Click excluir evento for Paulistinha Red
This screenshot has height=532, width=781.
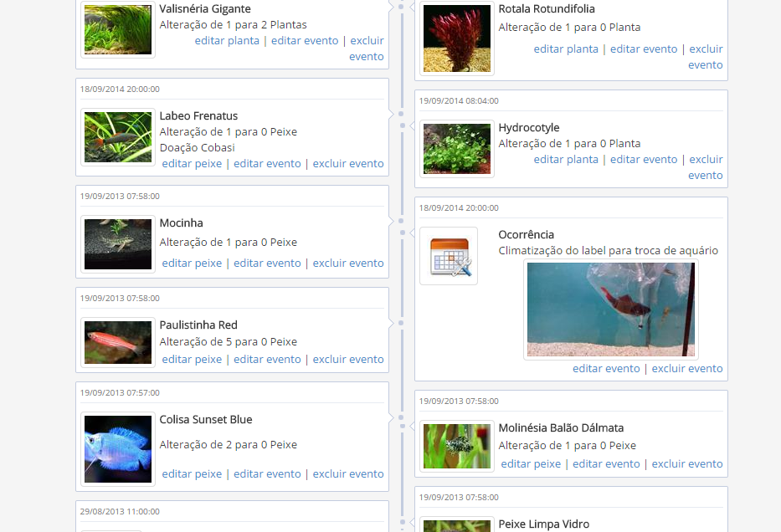(x=348, y=360)
